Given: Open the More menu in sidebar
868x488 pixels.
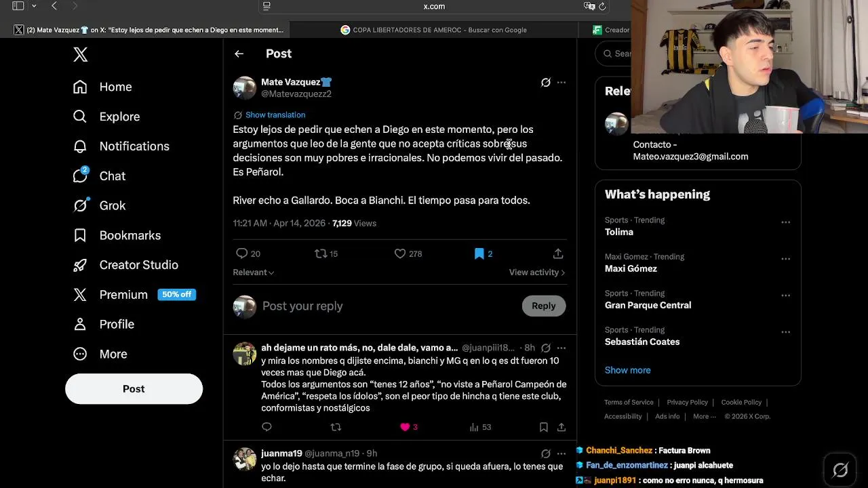Looking at the screenshot, I should (100, 354).
